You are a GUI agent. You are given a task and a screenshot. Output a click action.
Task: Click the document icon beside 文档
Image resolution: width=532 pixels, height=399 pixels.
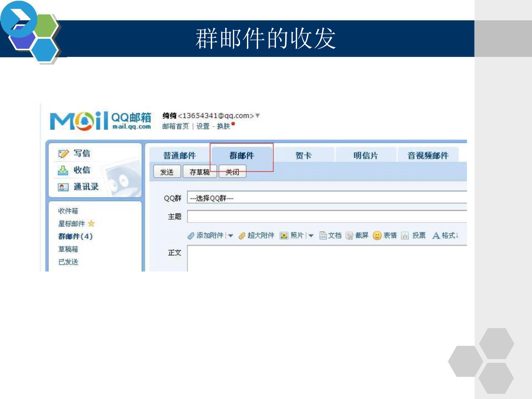pyautogui.click(x=323, y=236)
